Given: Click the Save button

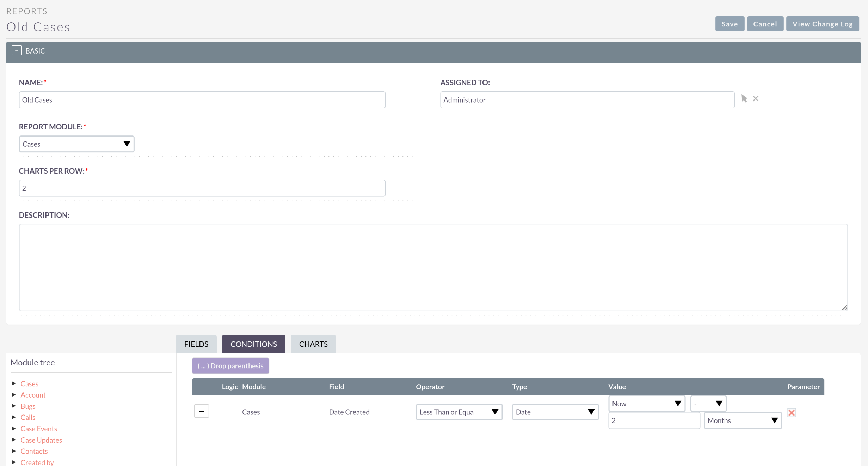Looking at the screenshot, I should [x=730, y=24].
